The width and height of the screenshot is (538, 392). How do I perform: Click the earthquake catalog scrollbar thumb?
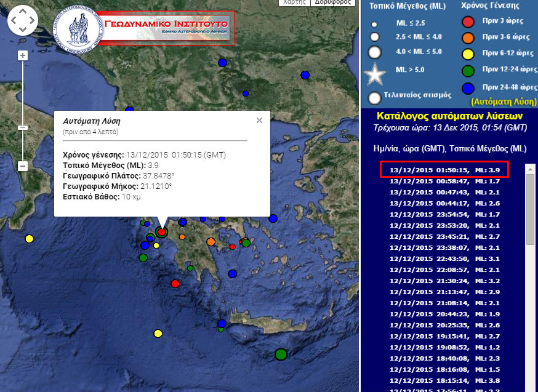pyautogui.click(x=530, y=209)
